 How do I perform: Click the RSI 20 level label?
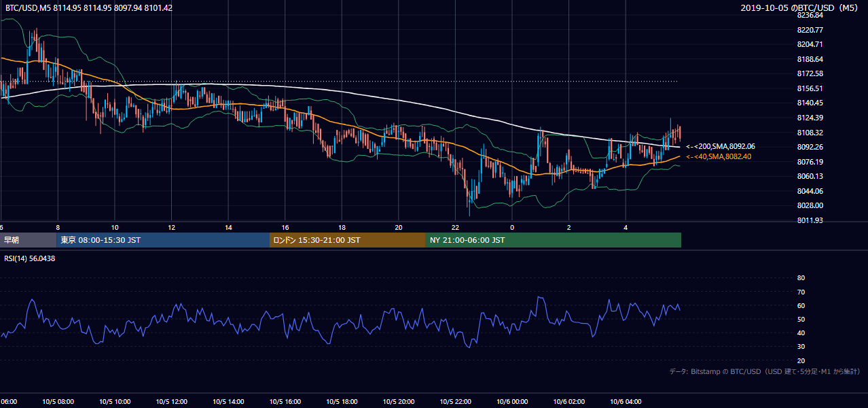801,360
